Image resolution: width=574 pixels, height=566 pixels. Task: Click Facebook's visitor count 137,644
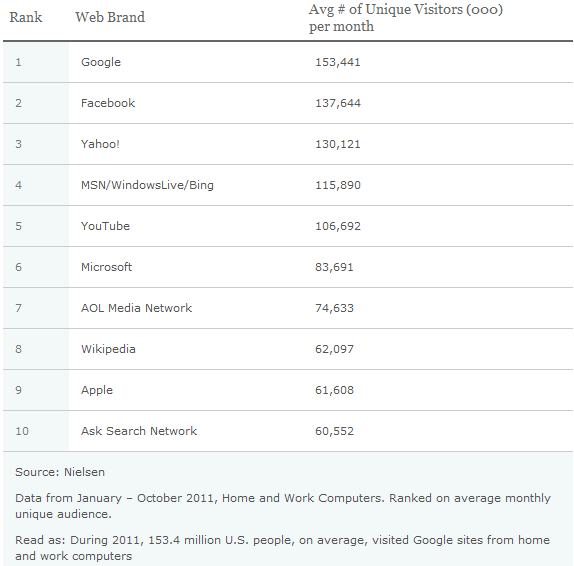338,103
